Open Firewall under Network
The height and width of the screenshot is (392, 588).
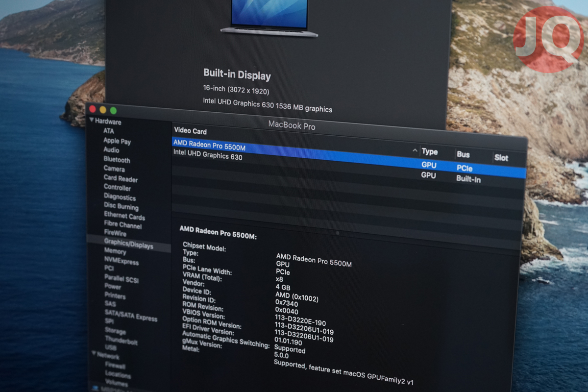coord(115,366)
